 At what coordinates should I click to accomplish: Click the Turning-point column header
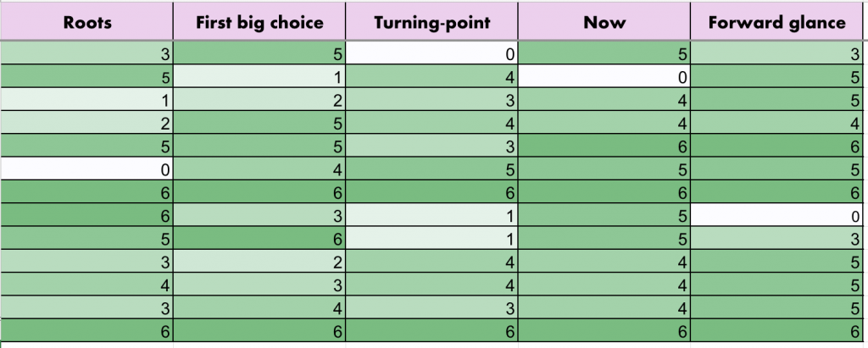tap(431, 22)
